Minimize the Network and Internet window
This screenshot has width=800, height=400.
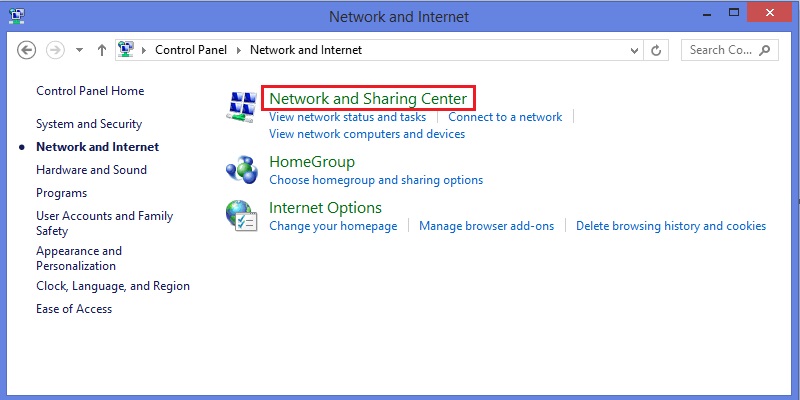pos(707,15)
